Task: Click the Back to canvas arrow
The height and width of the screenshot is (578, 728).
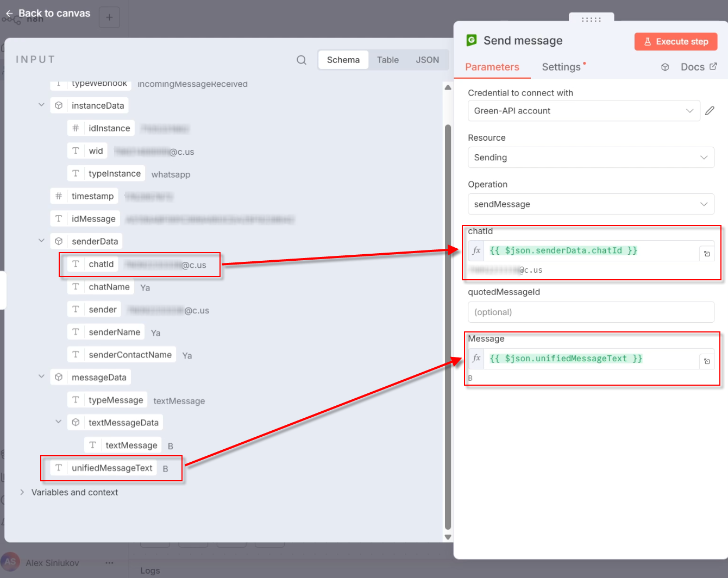Action: pyautogui.click(x=9, y=14)
